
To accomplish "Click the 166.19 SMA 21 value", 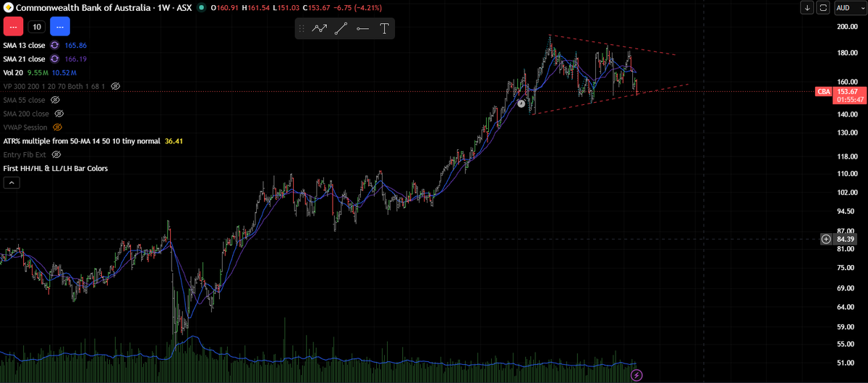I will pos(75,59).
